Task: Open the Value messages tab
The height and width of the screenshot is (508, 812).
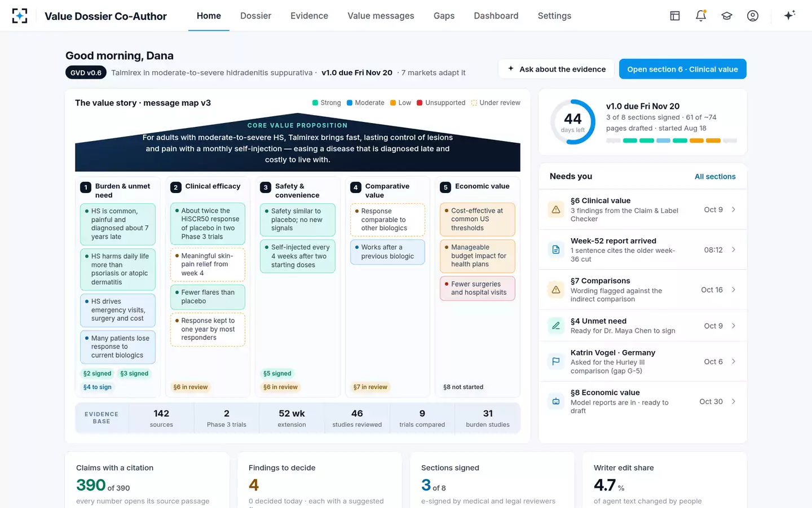Action: tap(381, 16)
